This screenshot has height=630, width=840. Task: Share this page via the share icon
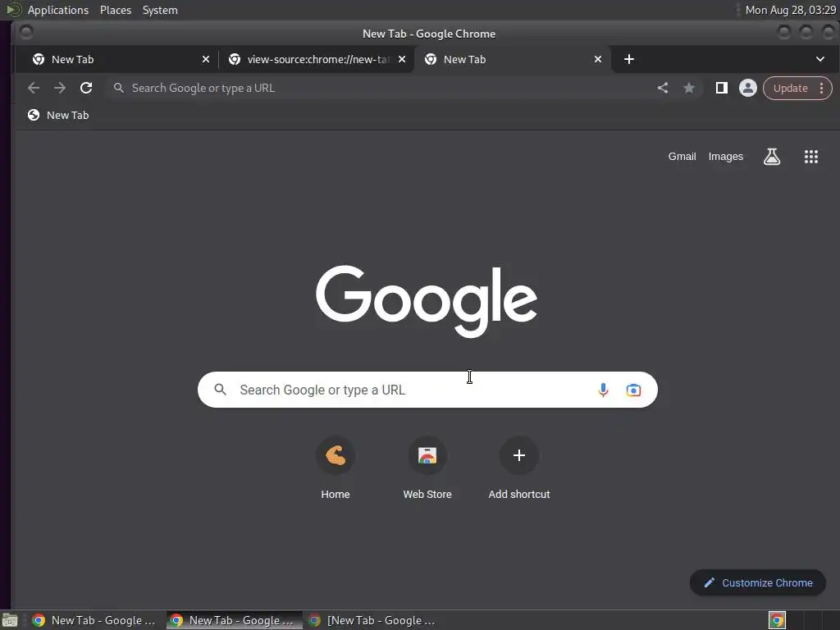[663, 88]
